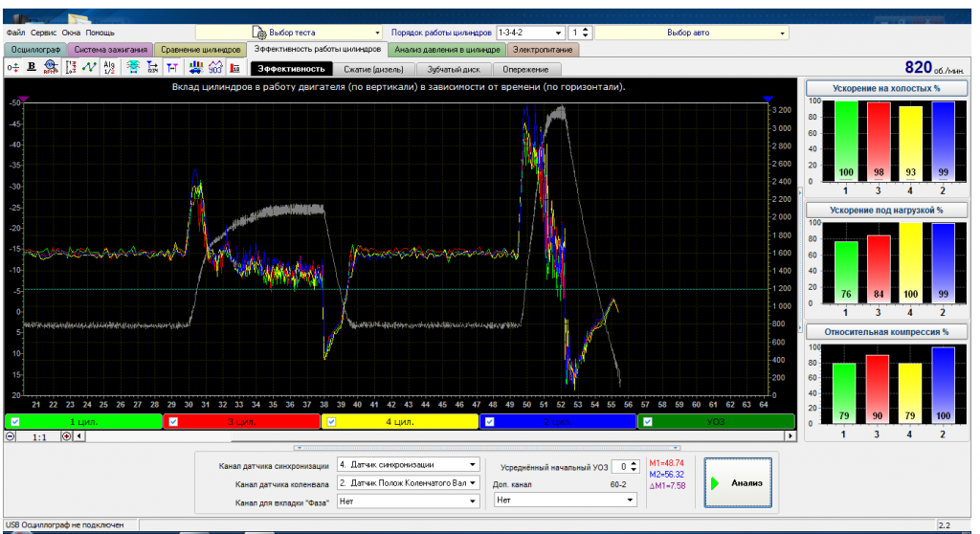Toggle the bold B toolbar icon
This screenshot has height=534, width=980.
pyautogui.click(x=32, y=67)
